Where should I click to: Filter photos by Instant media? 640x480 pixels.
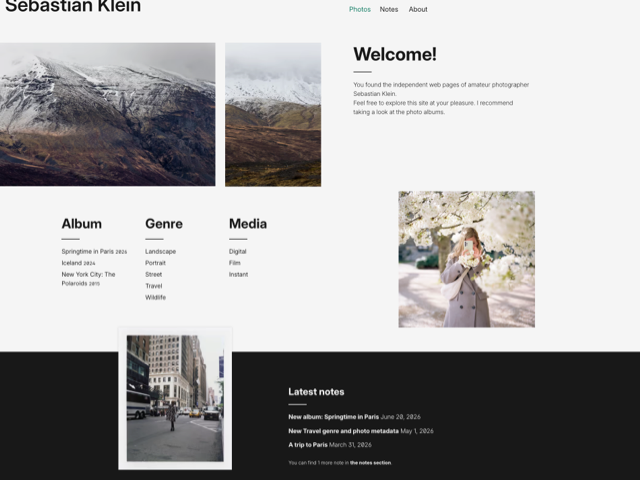point(238,274)
